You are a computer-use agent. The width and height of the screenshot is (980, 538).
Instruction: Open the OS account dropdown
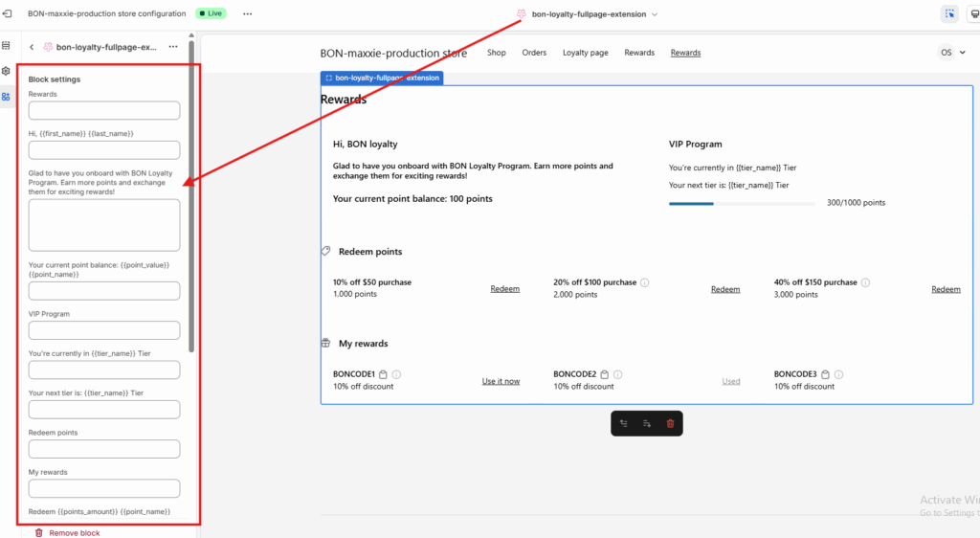coord(952,53)
